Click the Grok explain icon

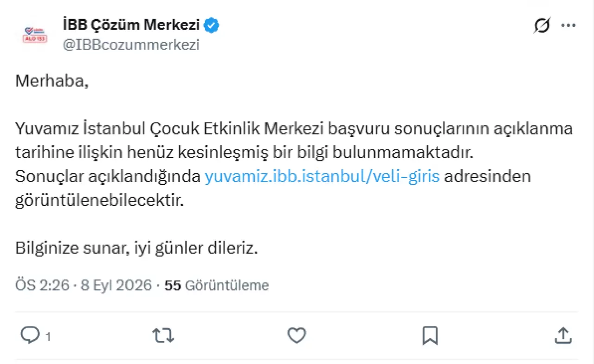[x=542, y=26]
